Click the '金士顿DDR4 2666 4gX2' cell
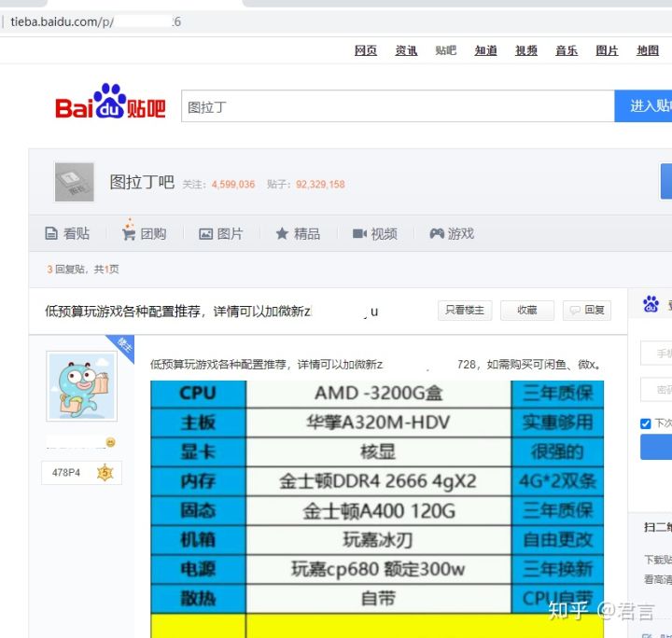This screenshot has height=638, width=672. 378,481
